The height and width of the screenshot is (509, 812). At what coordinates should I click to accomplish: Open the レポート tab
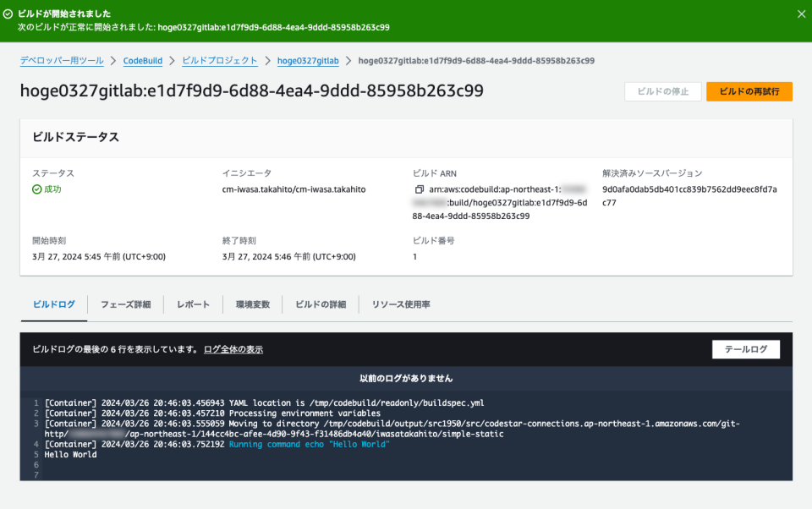coord(193,304)
